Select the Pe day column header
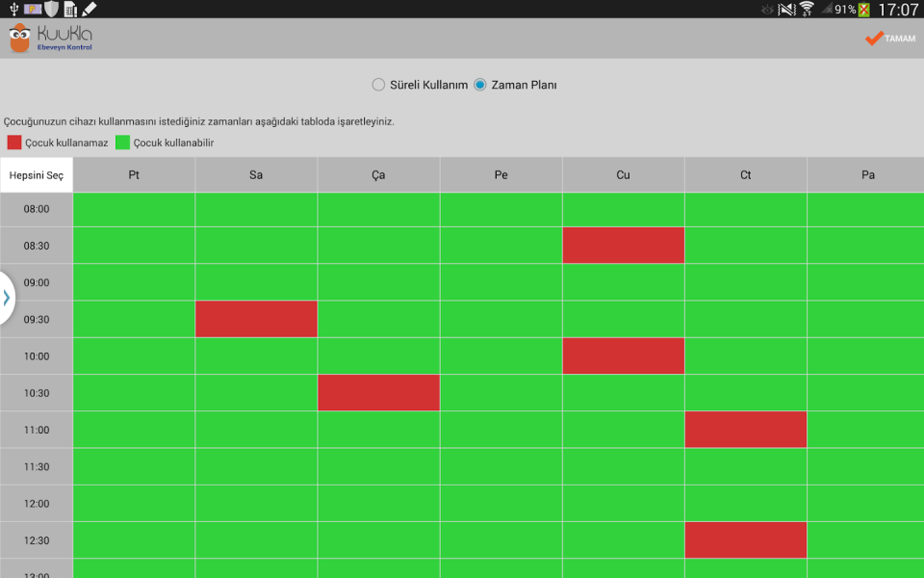This screenshot has height=578, width=924. click(500, 175)
